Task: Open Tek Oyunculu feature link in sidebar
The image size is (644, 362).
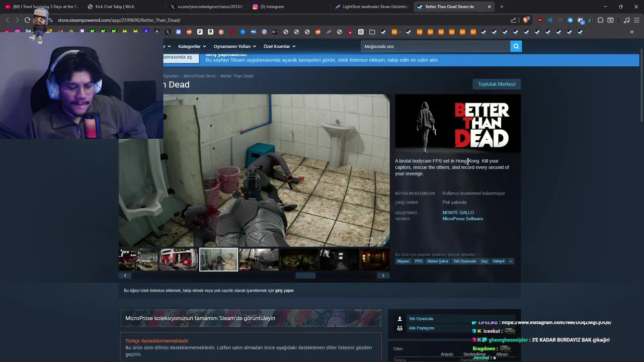Action: [x=421, y=318]
